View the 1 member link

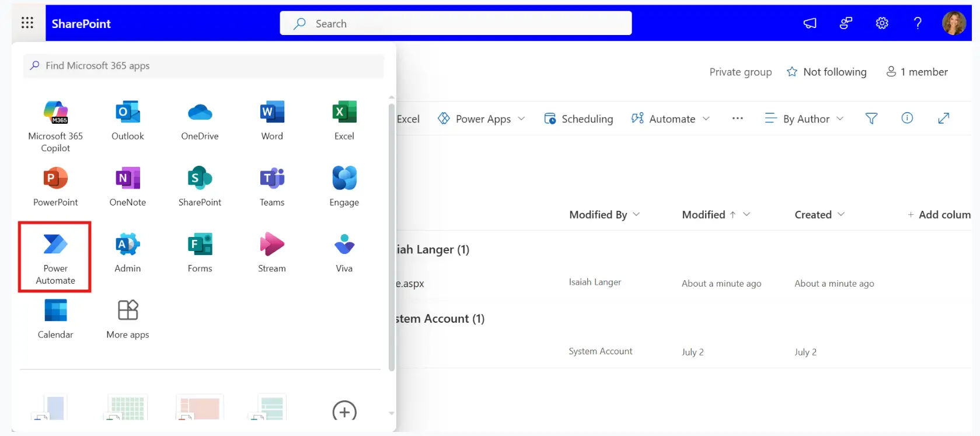tap(917, 72)
